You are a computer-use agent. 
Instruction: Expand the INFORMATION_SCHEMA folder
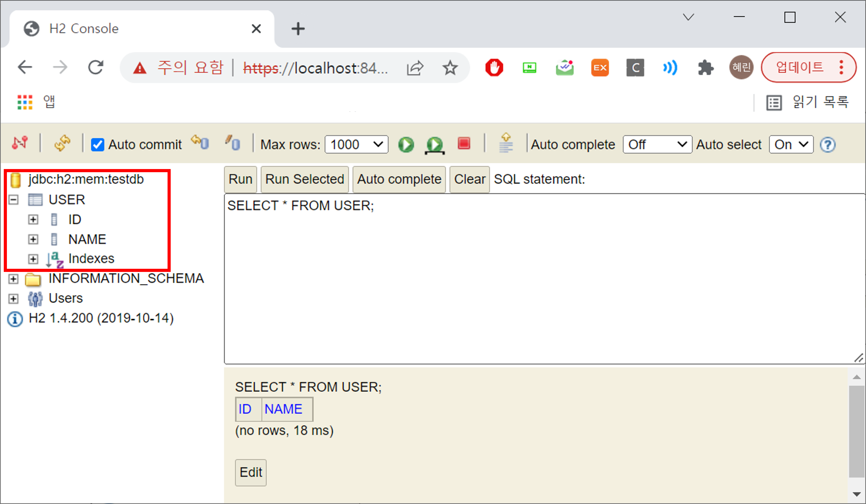13,279
